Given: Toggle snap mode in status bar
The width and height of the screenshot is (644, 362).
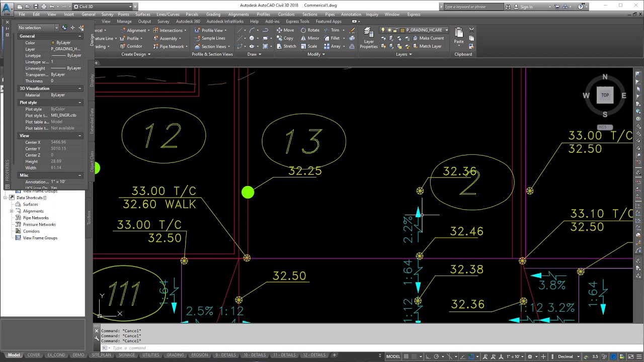Looking at the screenshot, I should point(414,356).
